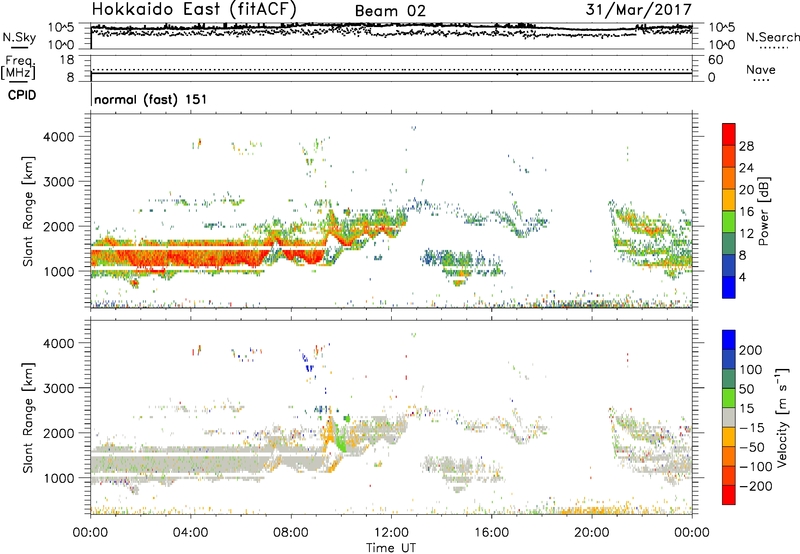Click '1000' on the velocity panel range axis

59,478
